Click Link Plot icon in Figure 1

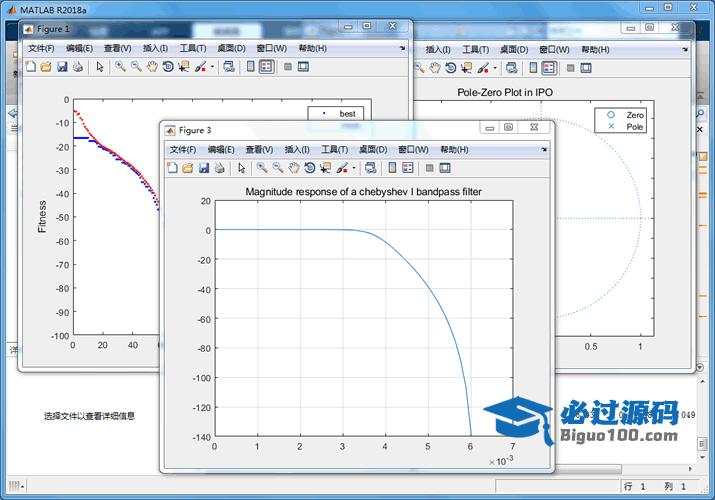coord(229,67)
